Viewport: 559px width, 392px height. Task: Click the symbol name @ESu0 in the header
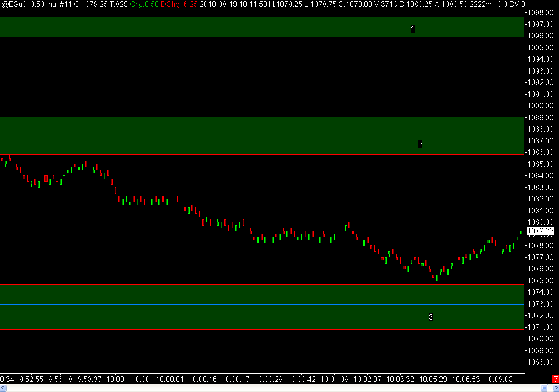pos(14,4)
